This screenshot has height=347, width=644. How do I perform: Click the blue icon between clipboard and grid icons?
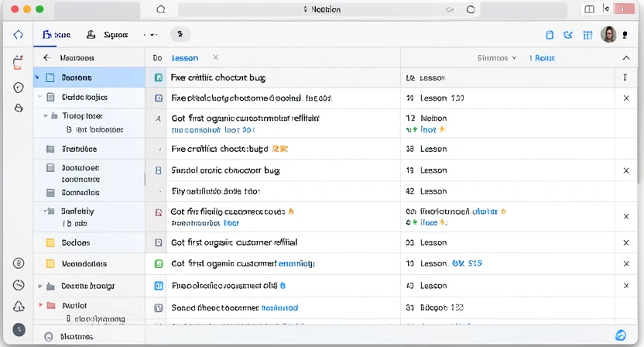568,35
